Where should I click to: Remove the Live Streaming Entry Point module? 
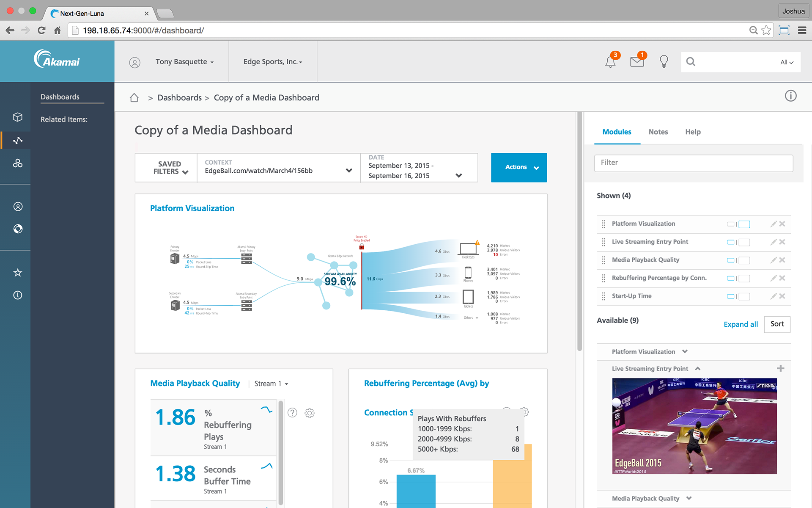click(x=782, y=242)
